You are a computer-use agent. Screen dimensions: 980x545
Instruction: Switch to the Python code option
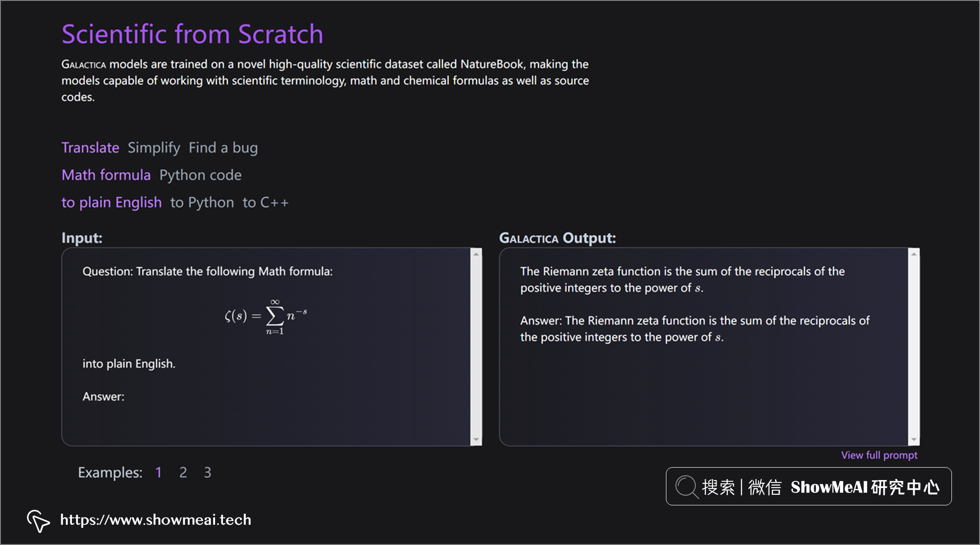point(200,175)
